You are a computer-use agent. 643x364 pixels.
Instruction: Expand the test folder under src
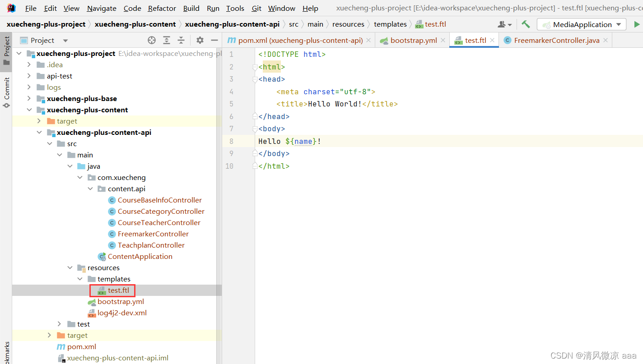pyautogui.click(x=60, y=324)
